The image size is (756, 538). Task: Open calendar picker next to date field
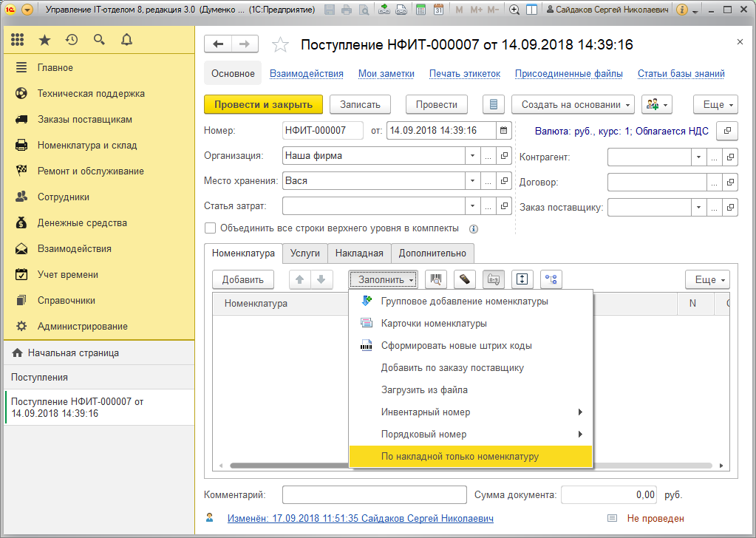(x=503, y=130)
